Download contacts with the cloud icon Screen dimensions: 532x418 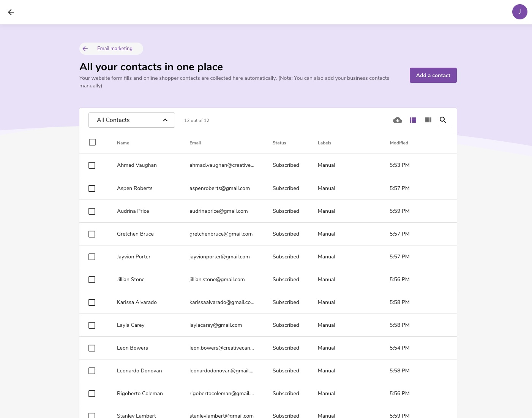click(x=398, y=120)
